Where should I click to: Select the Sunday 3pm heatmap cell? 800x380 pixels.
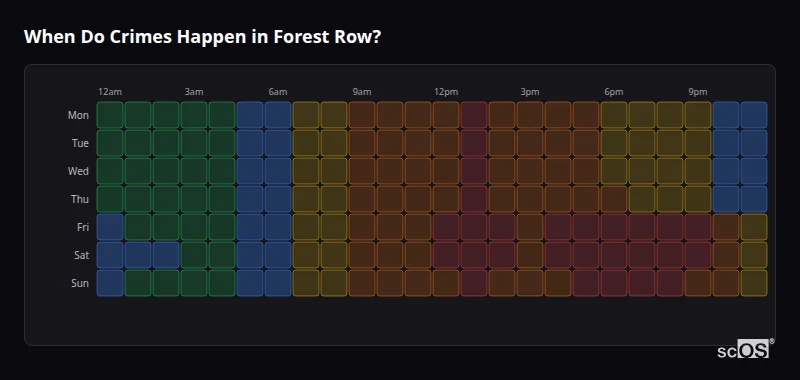pos(530,283)
